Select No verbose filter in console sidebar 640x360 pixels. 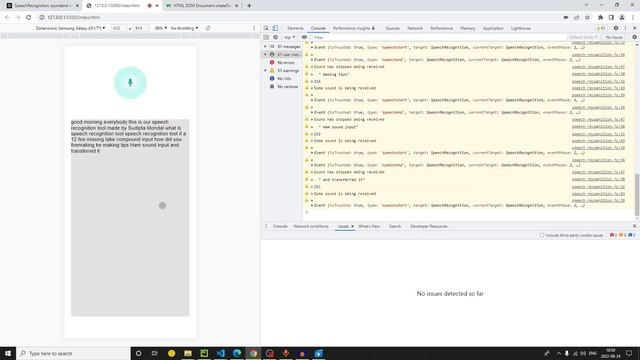[287, 87]
